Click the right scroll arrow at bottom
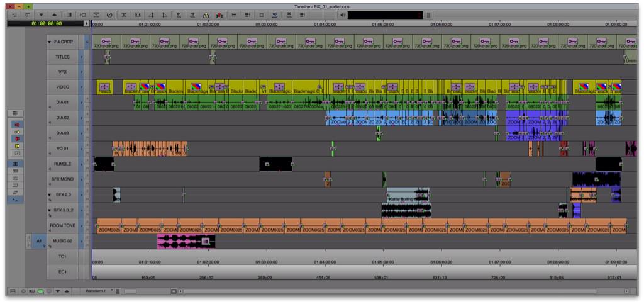Image resolution: width=644 pixels, height=304 pixels. [x=626, y=291]
